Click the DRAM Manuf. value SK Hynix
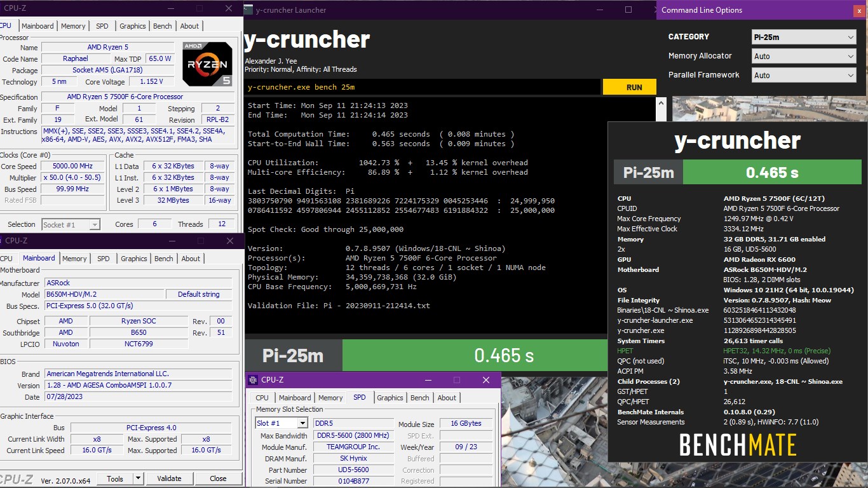Screen dimensions: 868x488 (x=353, y=458)
